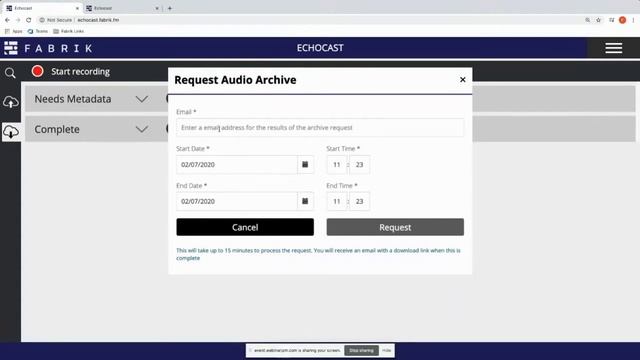Close the second Echocast tab
The height and width of the screenshot is (360, 640).
(x=157, y=8)
